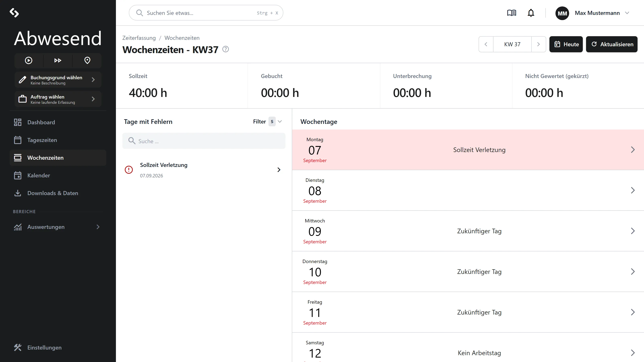Image resolution: width=644 pixels, height=362 pixels.
Task: Open Downloads & Daten
Action: [x=58, y=193]
